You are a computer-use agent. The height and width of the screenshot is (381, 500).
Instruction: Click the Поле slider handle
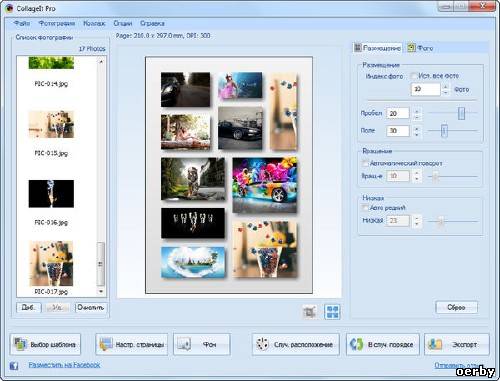(x=444, y=131)
